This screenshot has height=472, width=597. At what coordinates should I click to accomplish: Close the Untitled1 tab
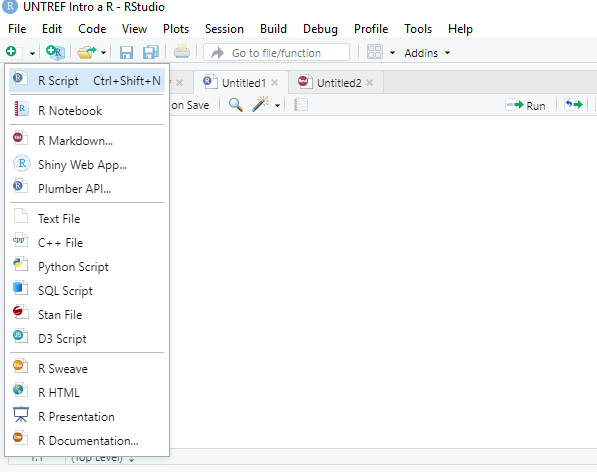pos(275,83)
